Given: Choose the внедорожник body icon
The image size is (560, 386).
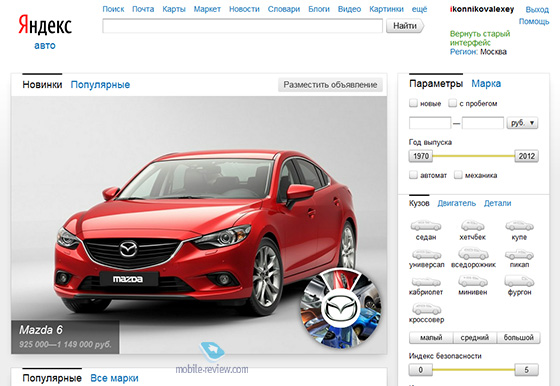Looking at the screenshot, I should (x=473, y=254).
